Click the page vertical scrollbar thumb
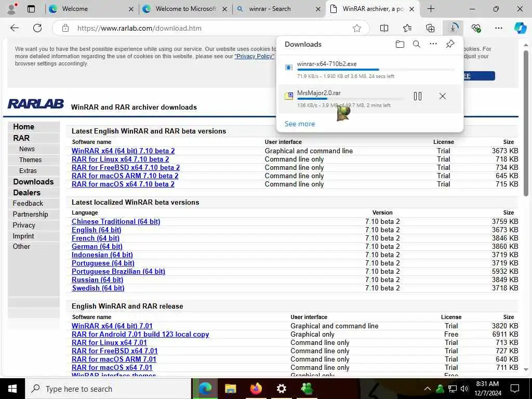 (526, 123)
